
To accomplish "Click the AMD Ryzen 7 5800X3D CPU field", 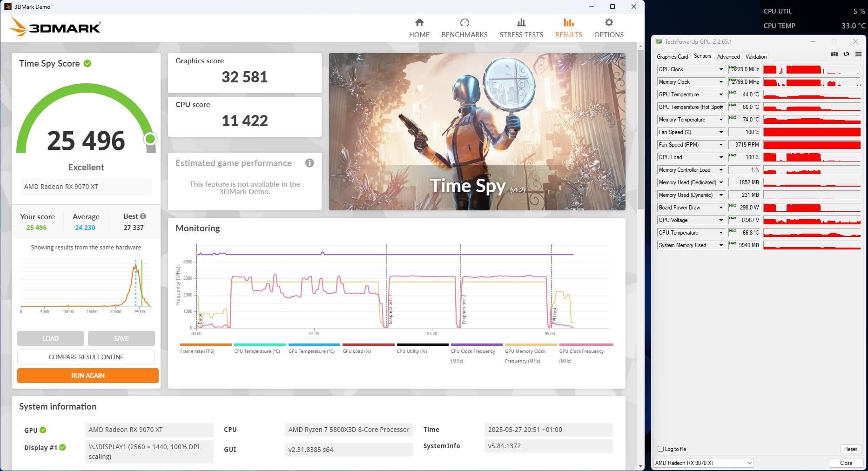I will click(349, 430).
